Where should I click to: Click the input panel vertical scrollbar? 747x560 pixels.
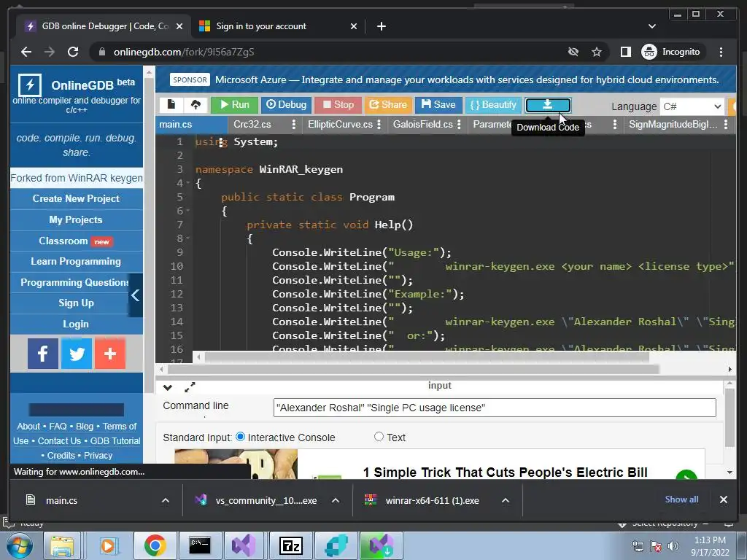[x=729, y=418]
